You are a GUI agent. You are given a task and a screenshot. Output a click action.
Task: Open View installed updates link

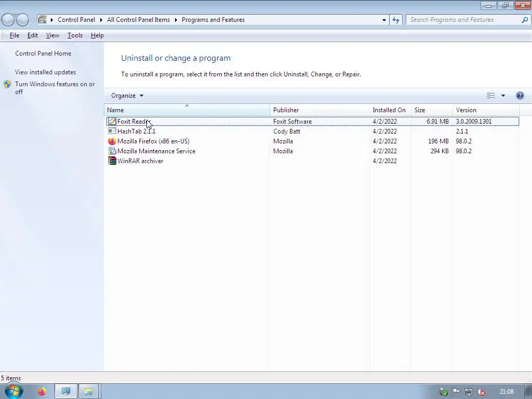pos(46,72)
